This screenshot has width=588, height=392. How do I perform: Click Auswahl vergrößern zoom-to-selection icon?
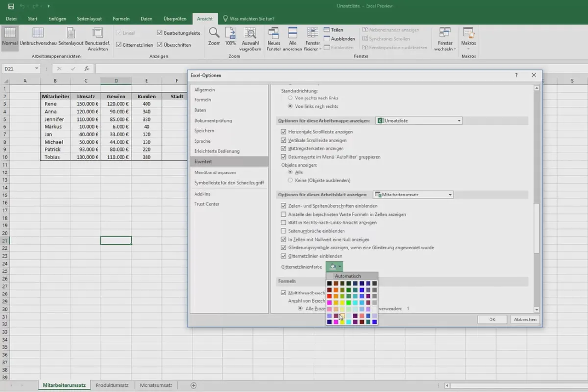click(x=250, y=33)
